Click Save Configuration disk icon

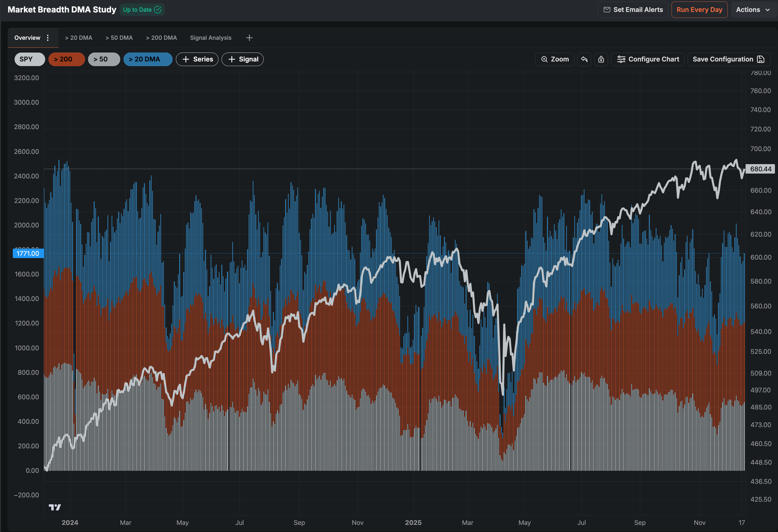761,59
